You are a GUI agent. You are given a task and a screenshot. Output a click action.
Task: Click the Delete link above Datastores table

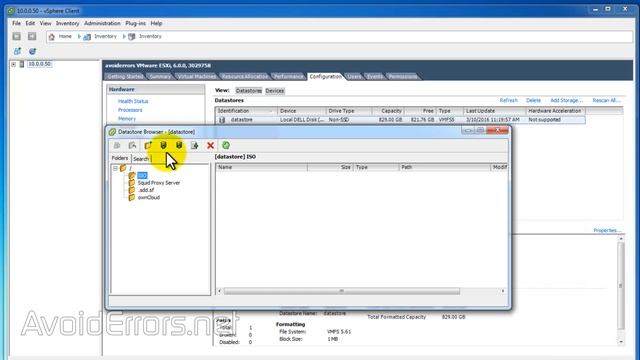click(x=533, y=100)
